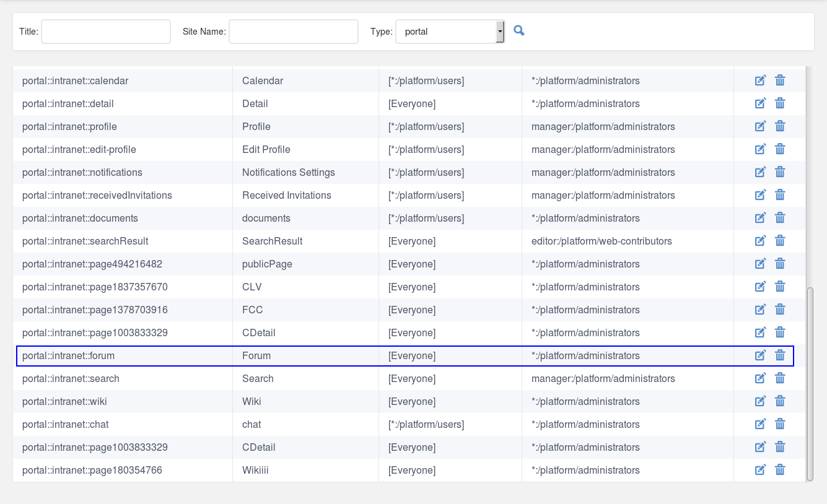827x504 pixels.
Task: Delete the portal::intranet::calendar page
Action: (780, 80)
